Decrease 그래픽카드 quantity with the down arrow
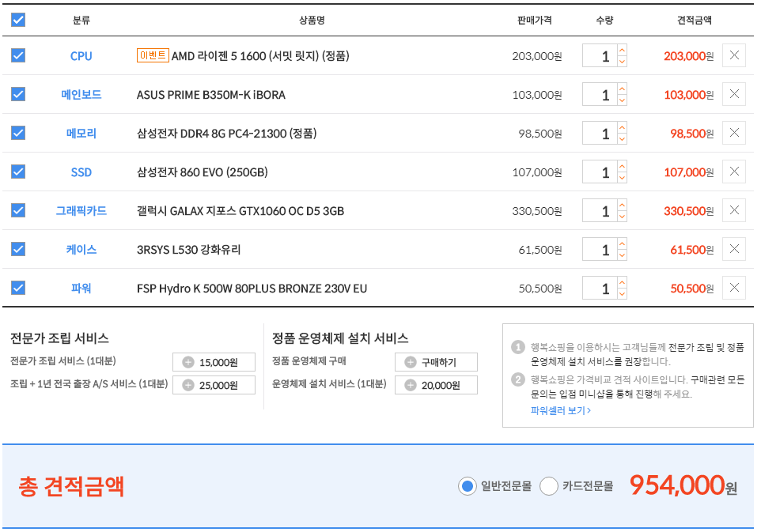 [622, 217]
